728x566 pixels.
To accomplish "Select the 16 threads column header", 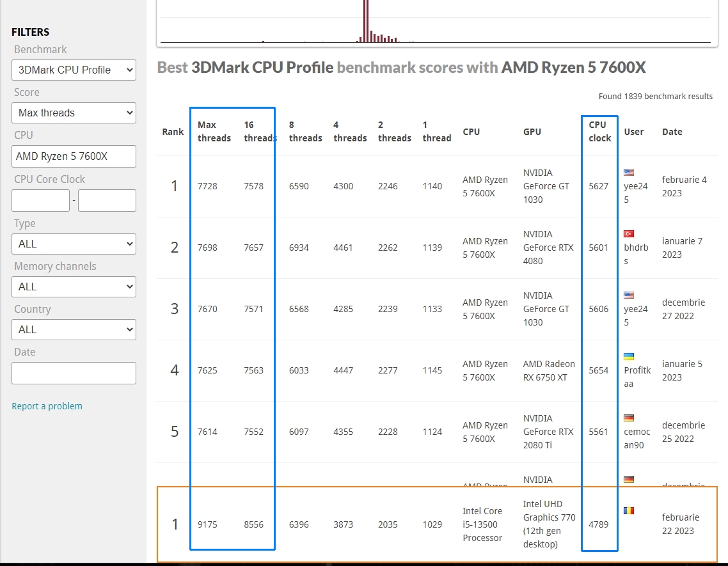I will point(260,131).
